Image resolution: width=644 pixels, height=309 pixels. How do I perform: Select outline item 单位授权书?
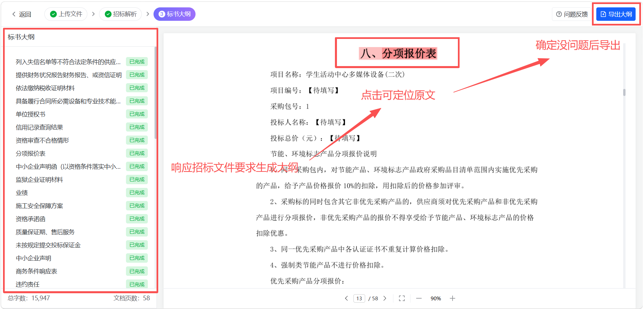[31, 114]
